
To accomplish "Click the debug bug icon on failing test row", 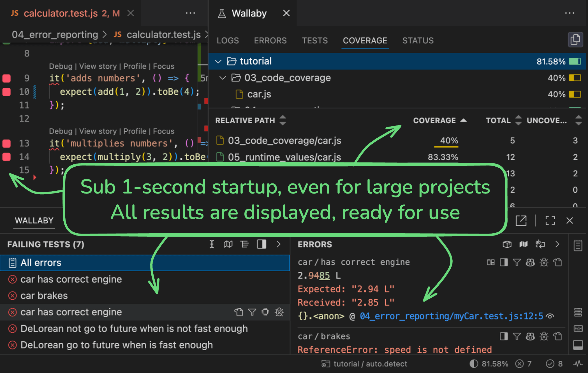I will (279, 312).
